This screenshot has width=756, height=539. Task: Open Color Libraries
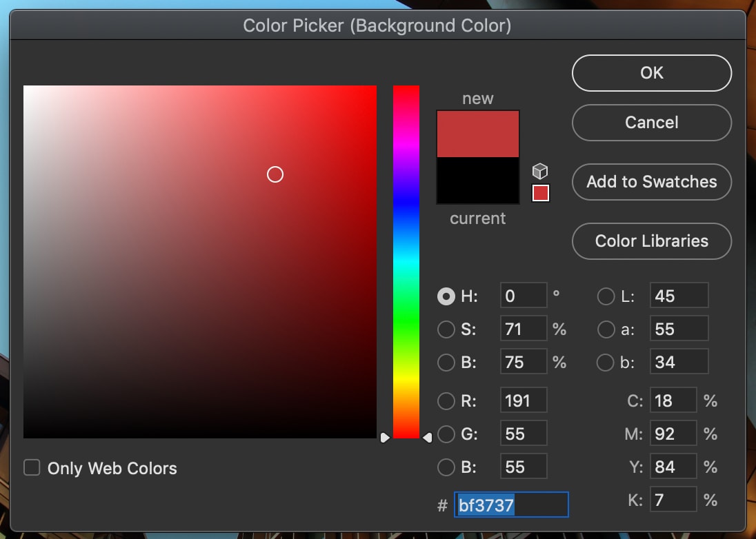click(x=651, y=241)
